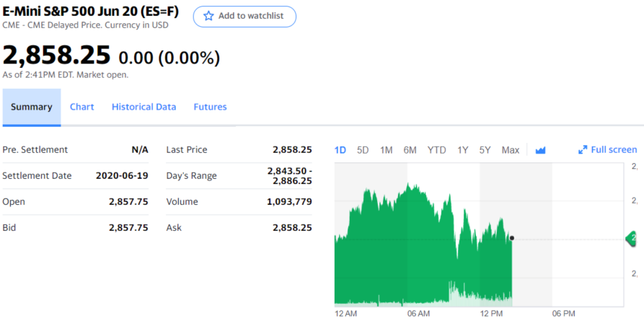The height and width of the screenshot is (324, 644).
Task: Click the black latest-price dot on chart
Action: (x=512, y=238)
